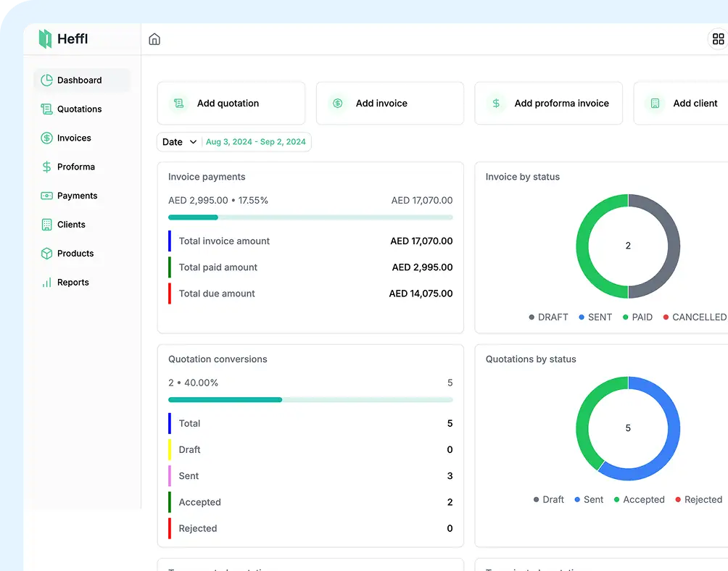
Task: Toggle the PAID legend in Invoice by status
Action: [x=637, y=317]
